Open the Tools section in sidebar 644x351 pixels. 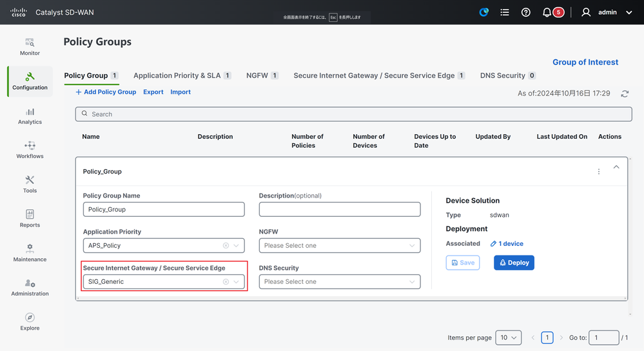[x=30, y=185]
